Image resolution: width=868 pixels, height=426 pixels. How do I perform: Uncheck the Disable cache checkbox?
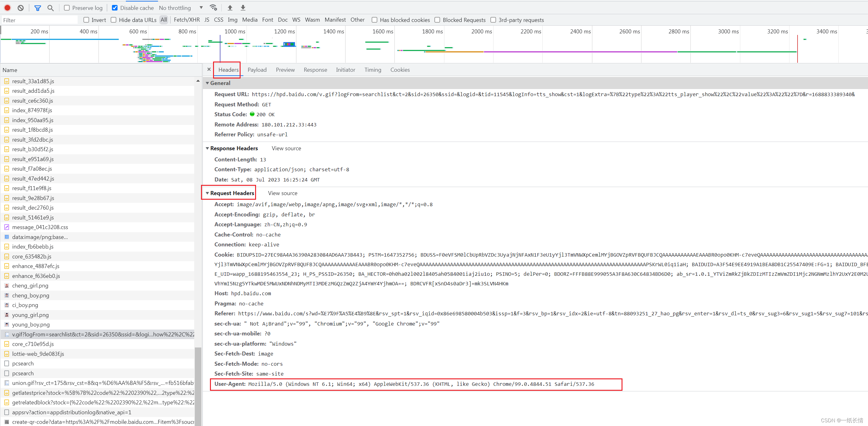point(115,8)
